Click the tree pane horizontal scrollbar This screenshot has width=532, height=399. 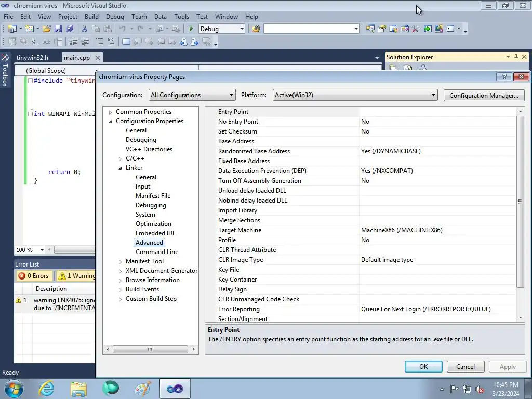[150, 349]
